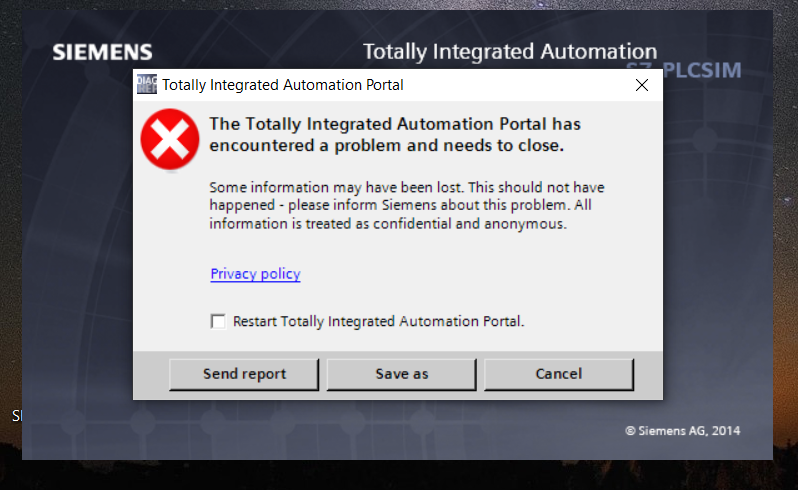The width and height of the screenshot is (798, 490).
Task: Click the Send report button
Action: (x=244, y=374)
